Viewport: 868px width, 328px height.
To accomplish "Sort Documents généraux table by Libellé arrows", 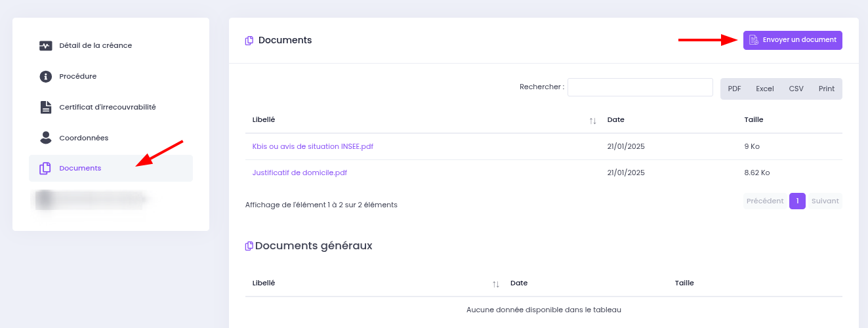I will (495, 284).
